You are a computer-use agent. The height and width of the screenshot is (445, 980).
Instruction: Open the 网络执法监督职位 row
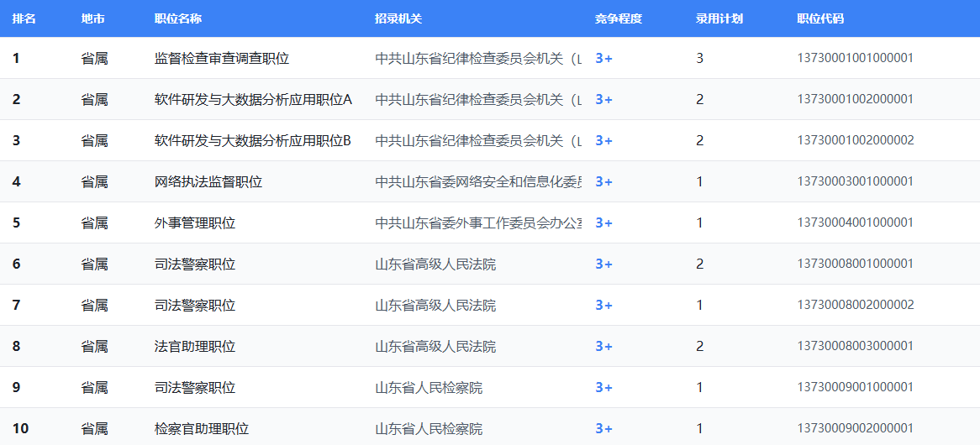tap(208, 181)
